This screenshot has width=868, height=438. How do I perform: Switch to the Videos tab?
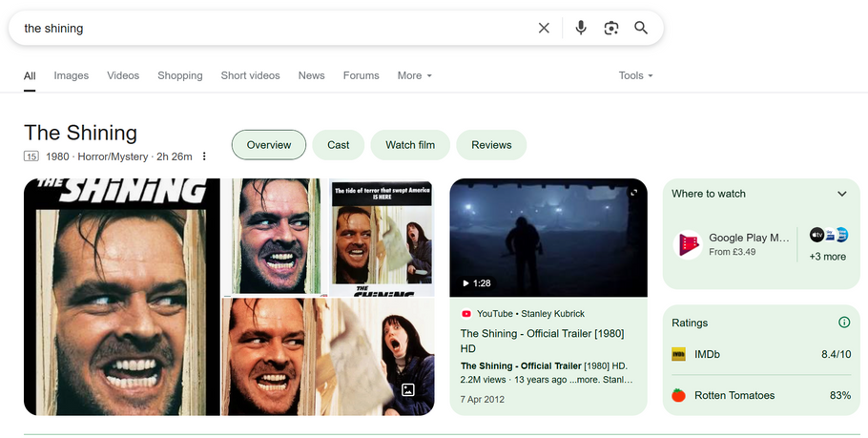coord(123,75)
